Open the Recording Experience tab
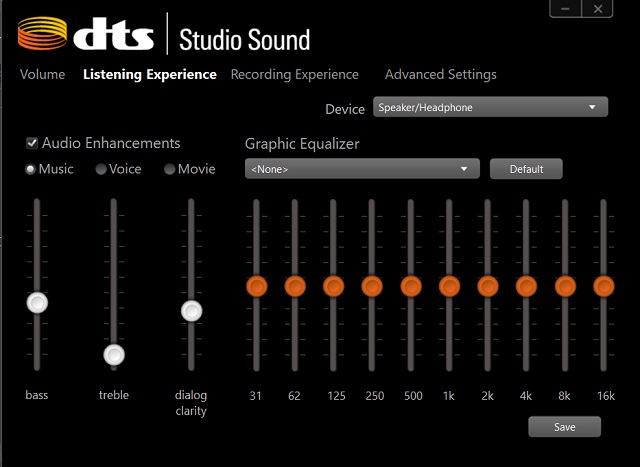The width and height of the screenshot is (640, 467). (x=294, y=74)
